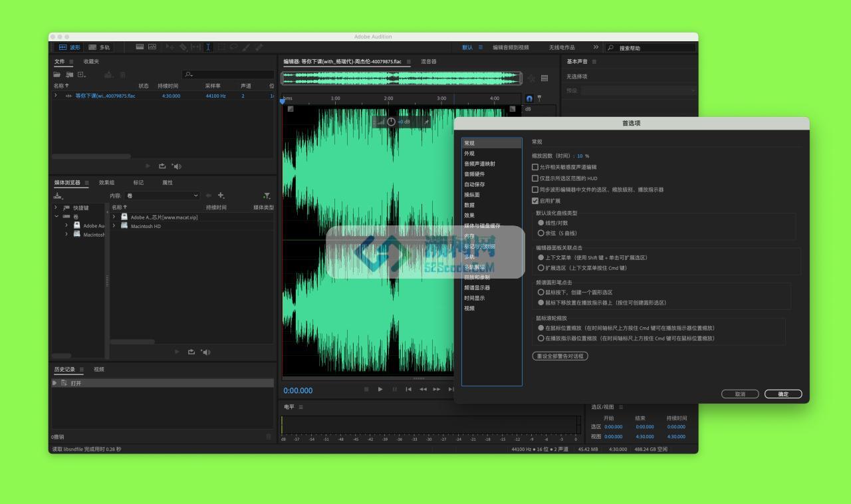Expand Adobe A...芯片 volume in contents list
The height and width of the screenshot is (504, 851).
pos(114,217)
